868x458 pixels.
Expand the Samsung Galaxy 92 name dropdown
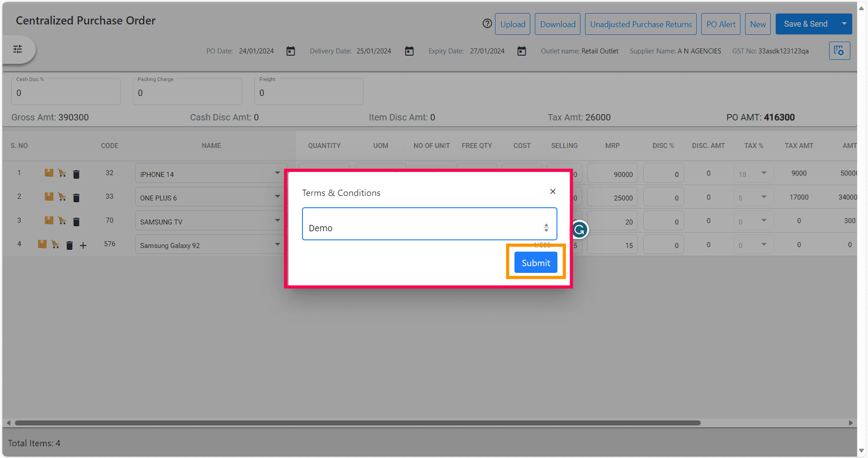click(277, 244)
